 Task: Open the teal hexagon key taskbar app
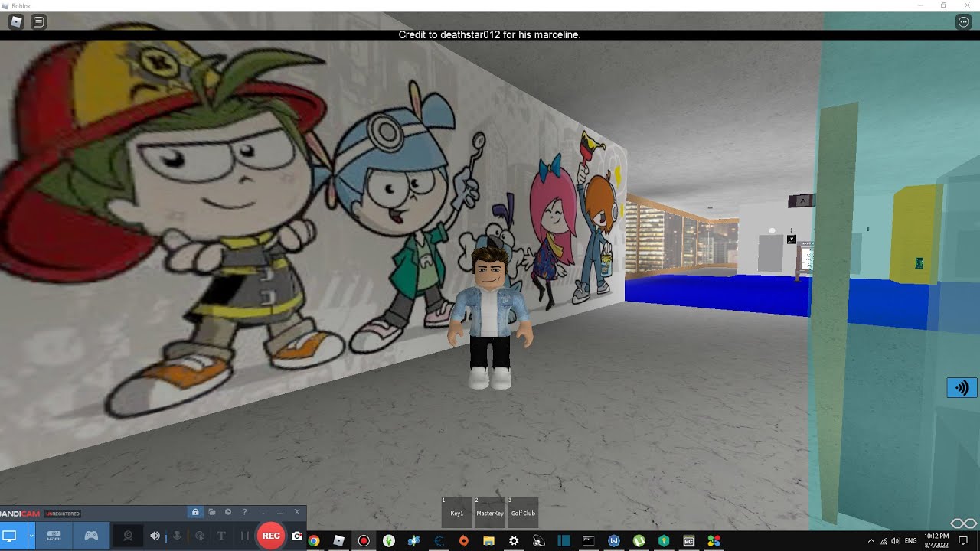[x=664, y=540]
